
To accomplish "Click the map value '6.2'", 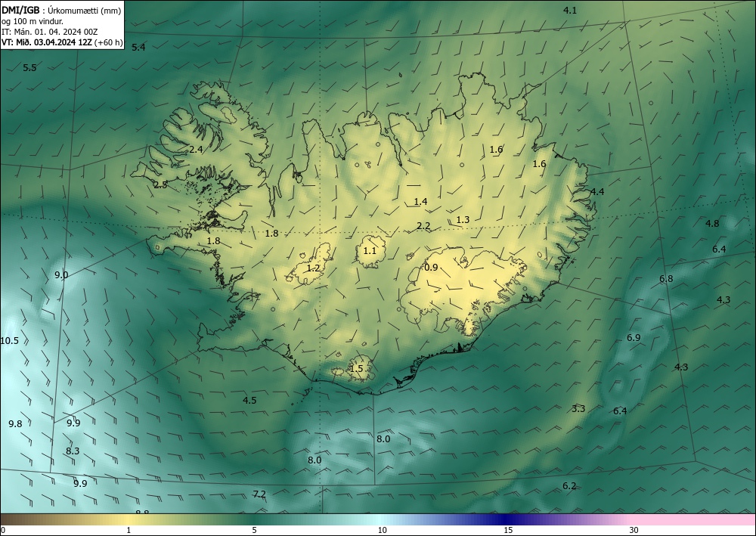I will click(569, 486).
